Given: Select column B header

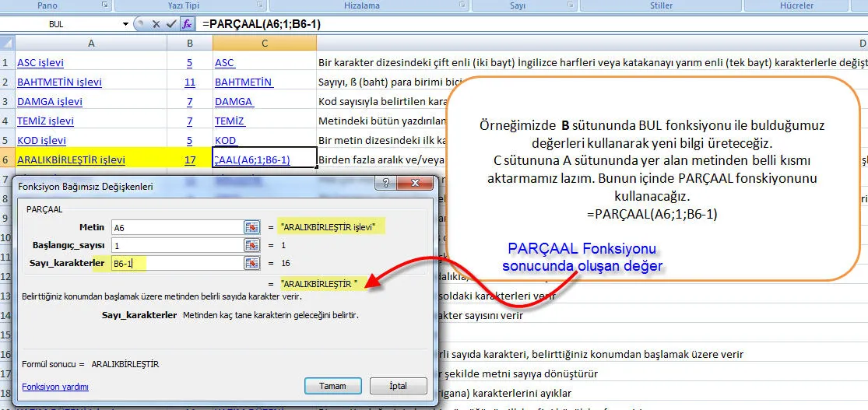Looking at the screenshot, I should [189, 43].
